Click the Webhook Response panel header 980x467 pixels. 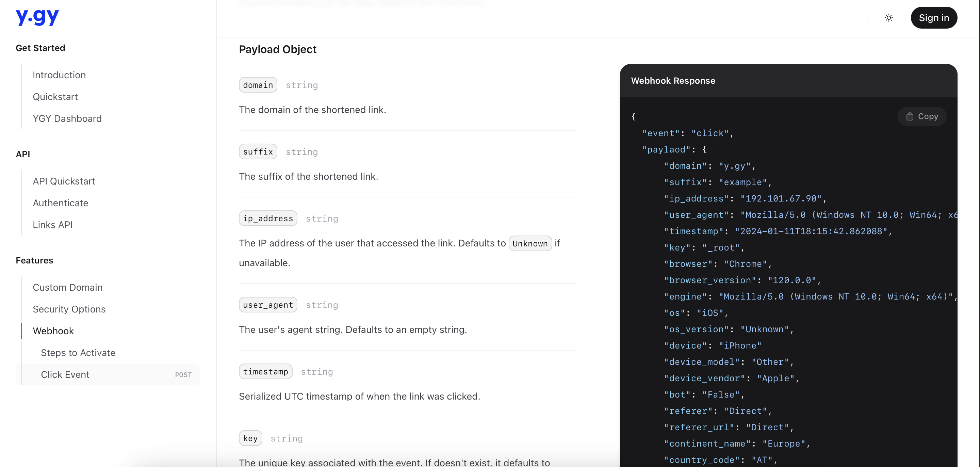pyautogui.click(x=673, y=80)
